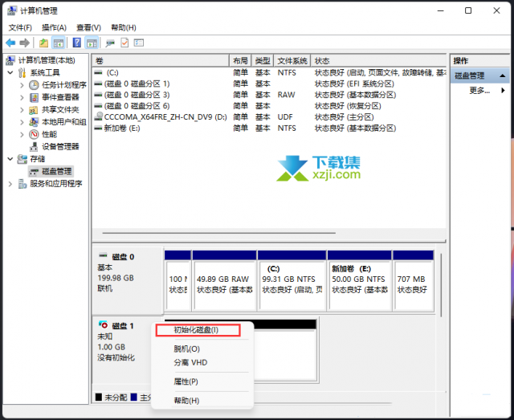Expand the 服务和应用程序 node
Viewport: 514px width, 420px height.
pyautogui.click(x=10, y=184)
